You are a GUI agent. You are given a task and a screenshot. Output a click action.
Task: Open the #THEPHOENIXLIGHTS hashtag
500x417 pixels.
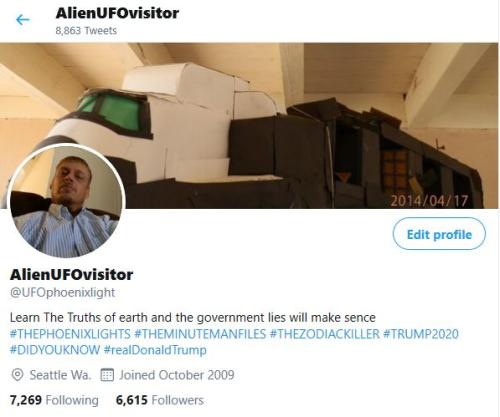click(x=70, y=334)
